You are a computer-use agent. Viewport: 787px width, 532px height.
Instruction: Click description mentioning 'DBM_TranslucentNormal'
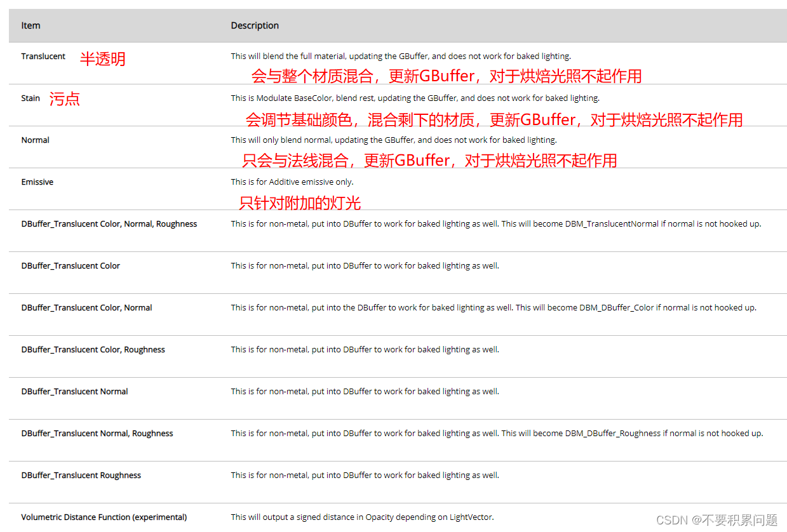(496, 224)
